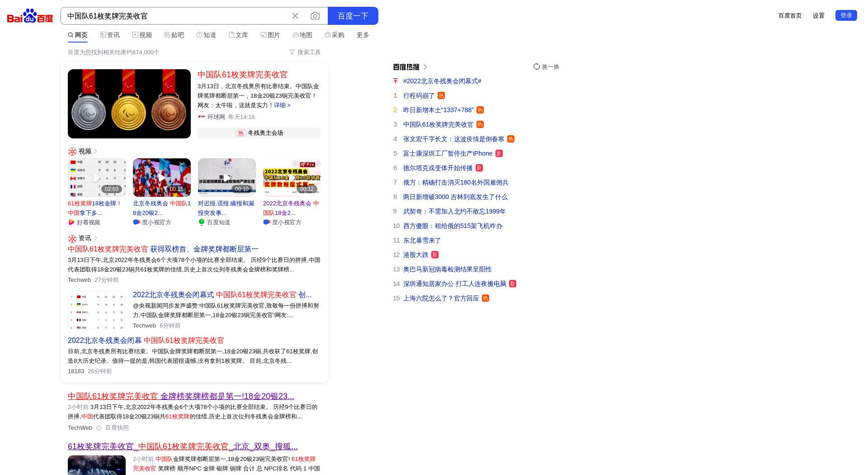This screenshot has width=868, height=475.
Task: Open hot item 东北暴雪来了
Action: point(422,240)
